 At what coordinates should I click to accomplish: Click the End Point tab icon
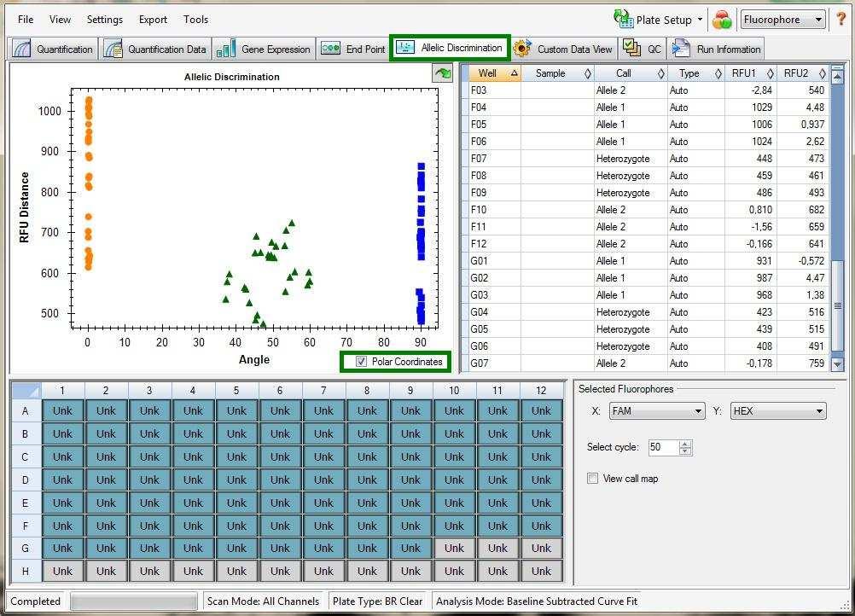(330, 49)
